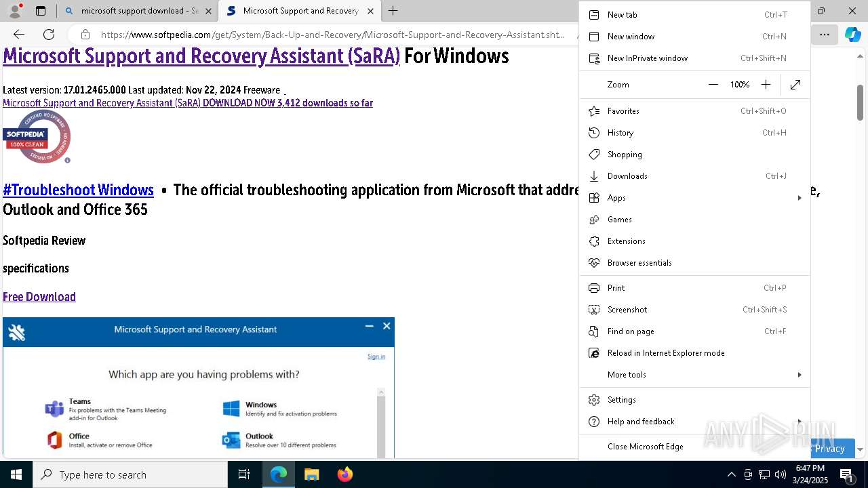Image resolution: width=868 pixels, height=488 pixels.
Task: Click the DOWNLOAD NOW link
Action: (x=188, y=103)
